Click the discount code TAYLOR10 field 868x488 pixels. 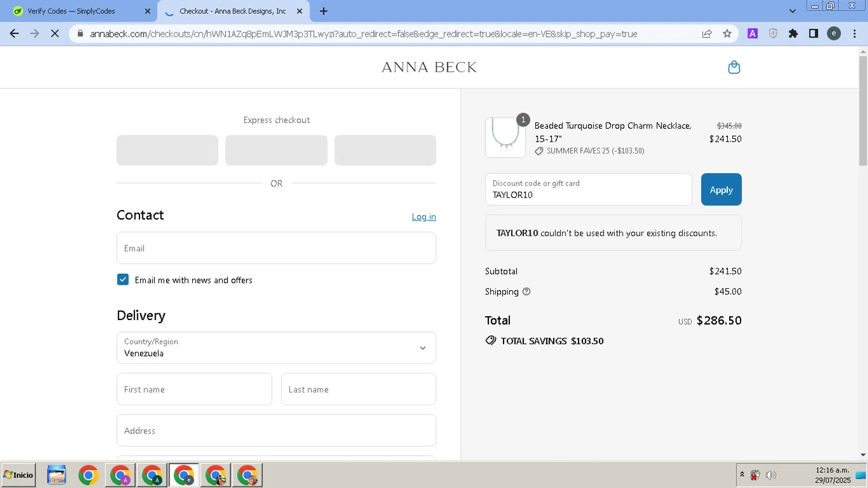588,189
